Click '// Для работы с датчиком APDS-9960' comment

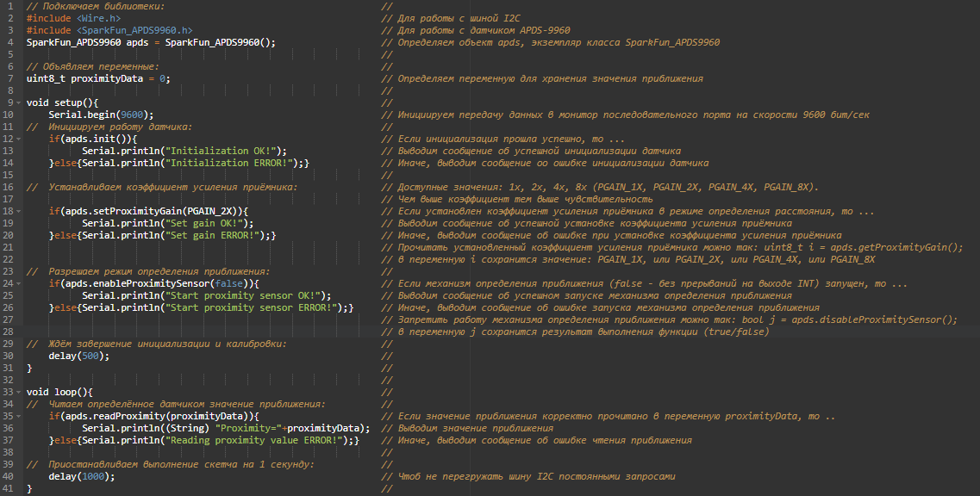476,30
